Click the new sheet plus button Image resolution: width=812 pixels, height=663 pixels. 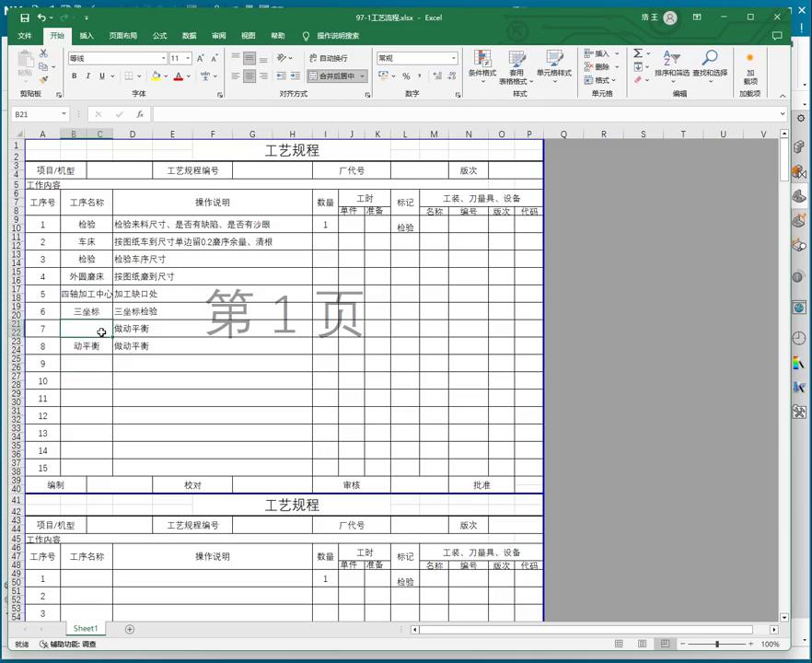tap(129, 628)
